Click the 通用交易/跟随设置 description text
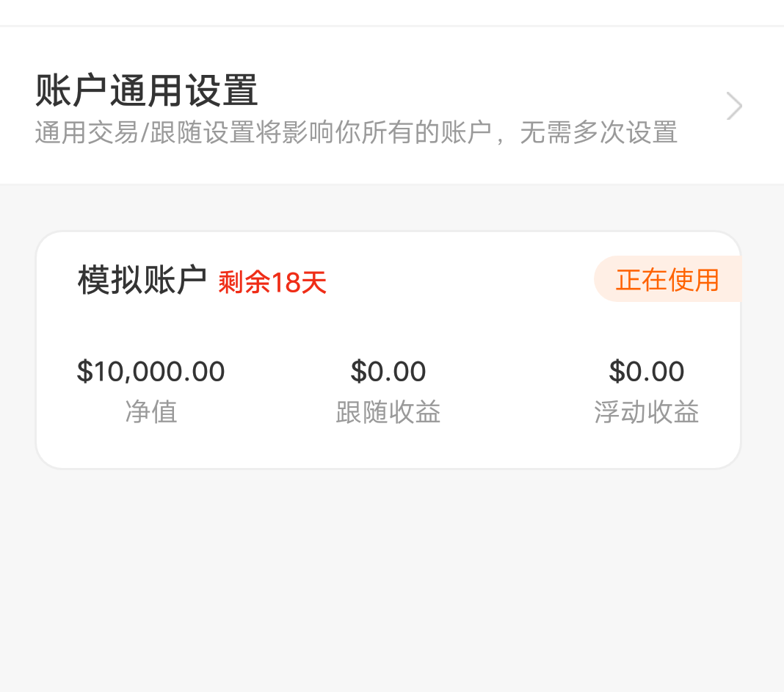Image resolution: width=784 pixels, height=692 pixels. 356,133
